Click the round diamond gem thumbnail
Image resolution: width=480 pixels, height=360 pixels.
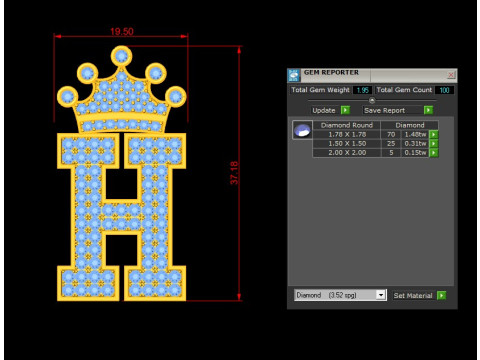click(x=302, y=130)
